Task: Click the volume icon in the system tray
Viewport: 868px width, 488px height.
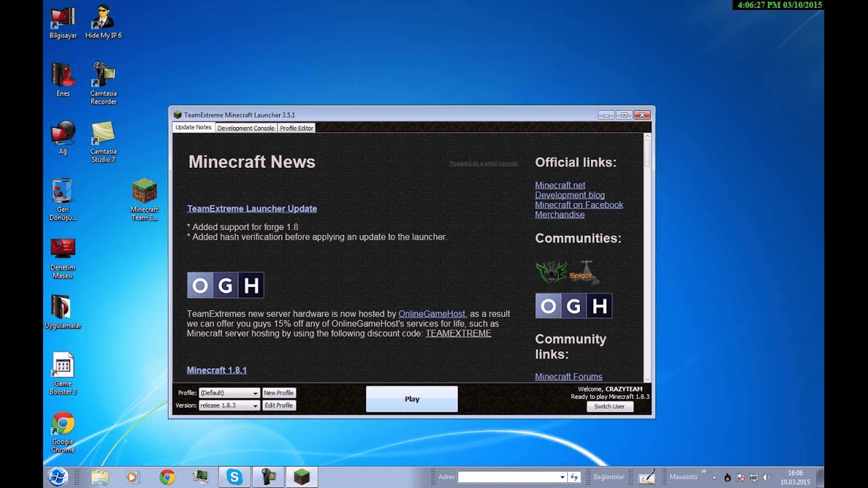Action: click(767, 477)
